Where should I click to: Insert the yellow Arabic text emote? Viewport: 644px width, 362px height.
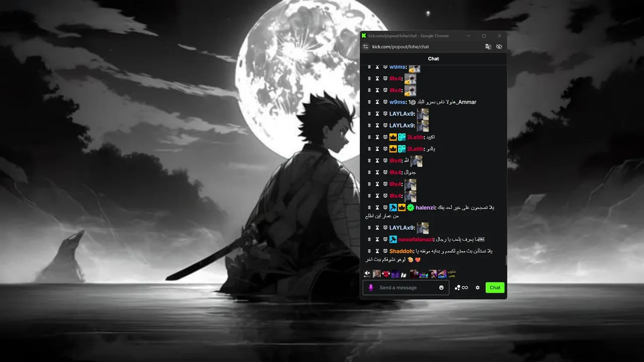451,274
